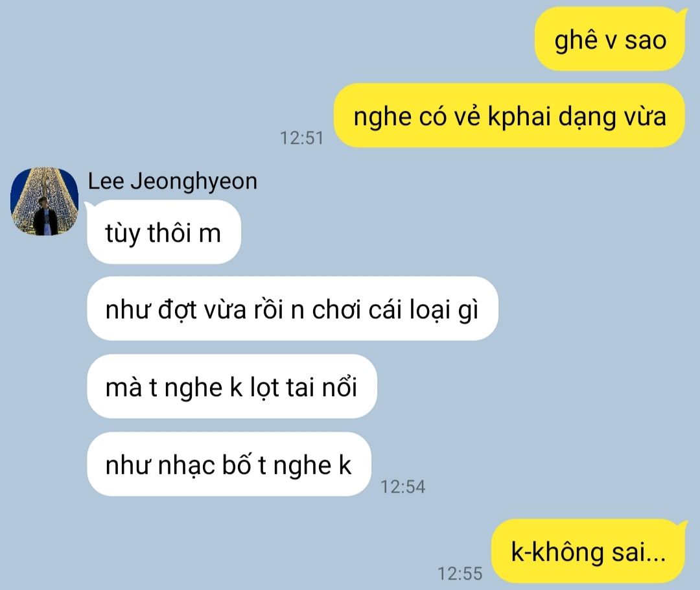
Task: Select the bubble "nghe có vẻ kphai dạng vừa"
Action: coord(509,115)
